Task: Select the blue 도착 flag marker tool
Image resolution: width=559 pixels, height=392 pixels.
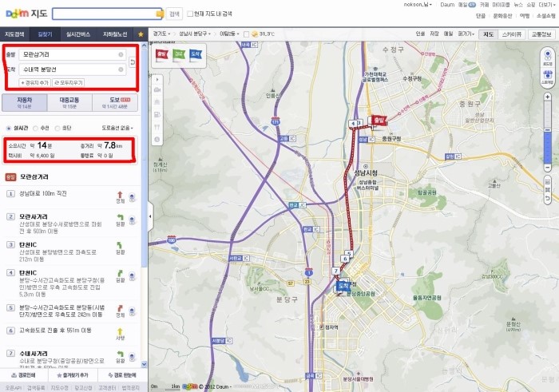Action: tap(196, 54)
